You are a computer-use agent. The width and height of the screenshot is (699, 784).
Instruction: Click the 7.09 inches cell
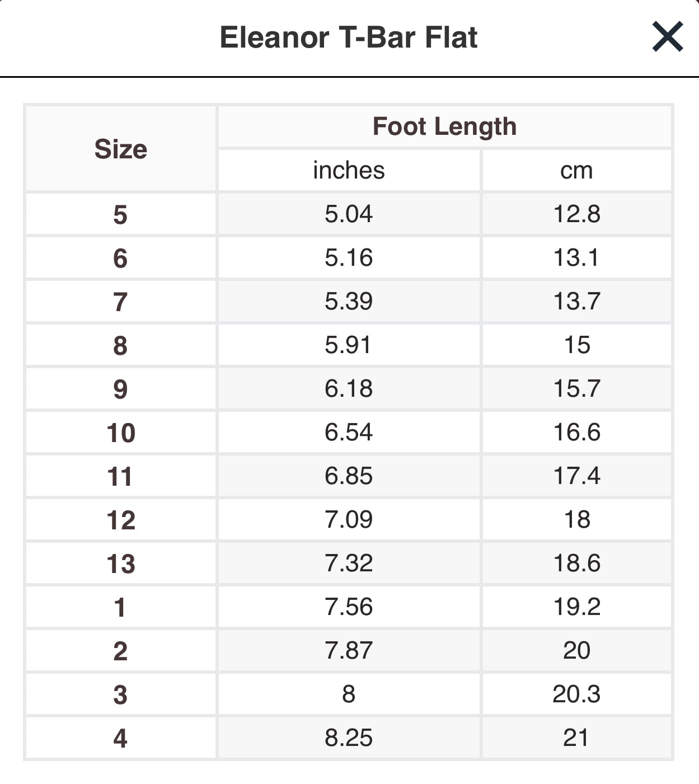tap(349, 520)
